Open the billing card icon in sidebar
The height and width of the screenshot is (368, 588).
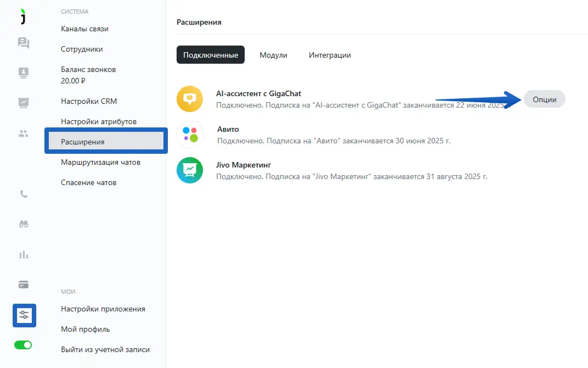[x=24, y=285]
